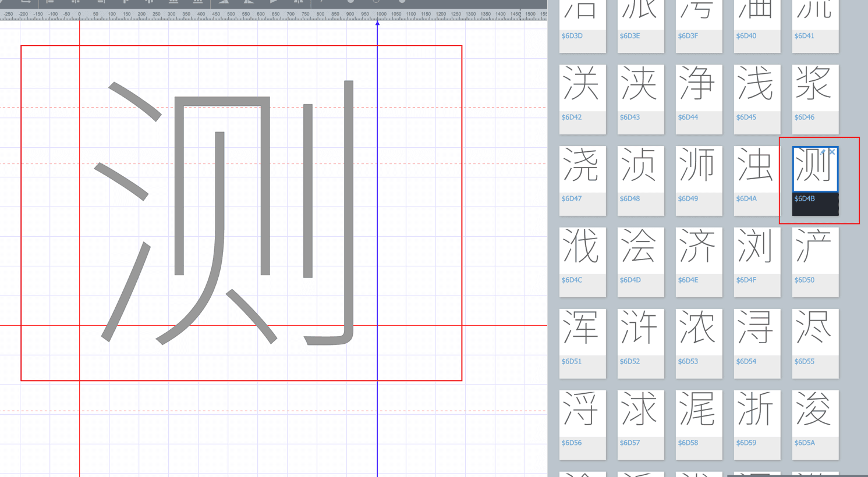
Task: Select the 净 glyph card $6D44
Action: (x=699, y=99)
